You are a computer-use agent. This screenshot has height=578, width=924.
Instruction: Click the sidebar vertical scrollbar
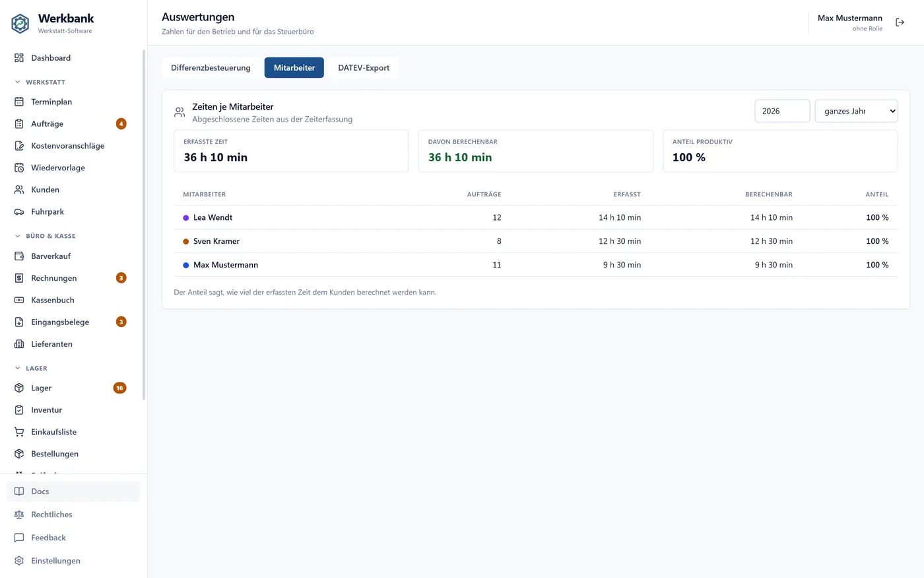[144, 225]
